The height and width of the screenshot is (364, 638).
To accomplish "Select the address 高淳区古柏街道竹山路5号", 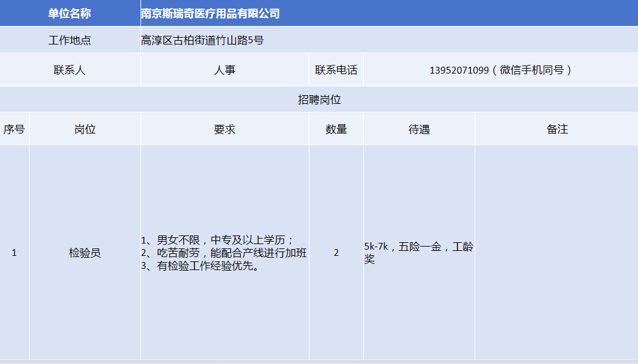I will [x=203, y=40].
